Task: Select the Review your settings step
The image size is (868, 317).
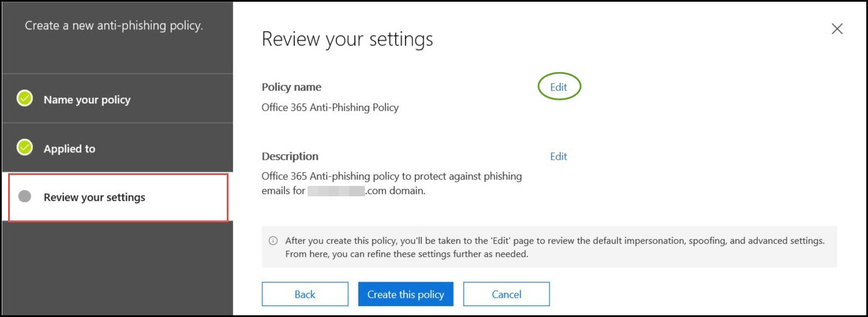Action: (x=118, y=197)
